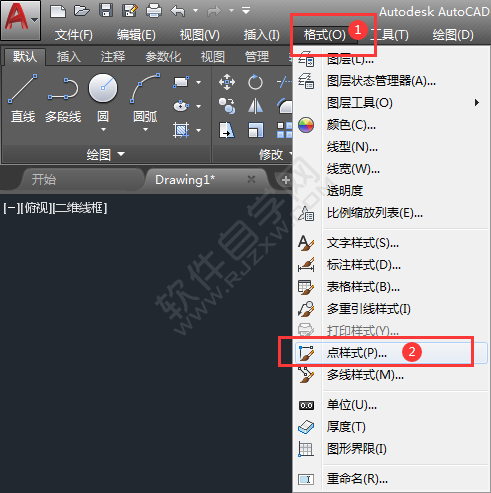Expand the Circle tool dropdown arrow

103,130
